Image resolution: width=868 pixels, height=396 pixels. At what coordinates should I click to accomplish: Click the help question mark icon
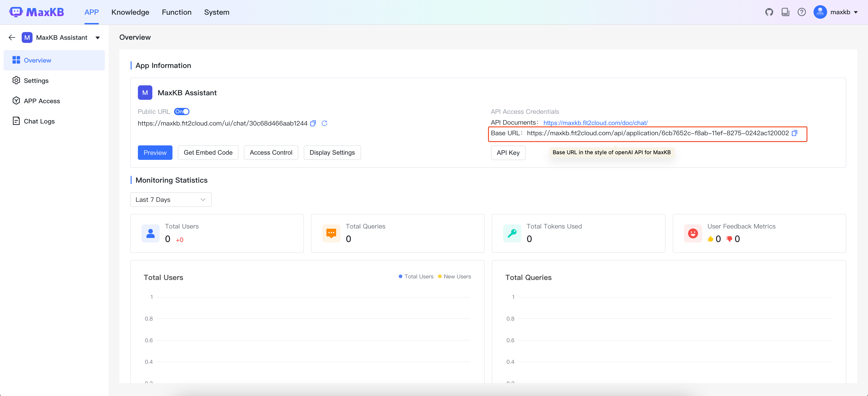[802, 12]
